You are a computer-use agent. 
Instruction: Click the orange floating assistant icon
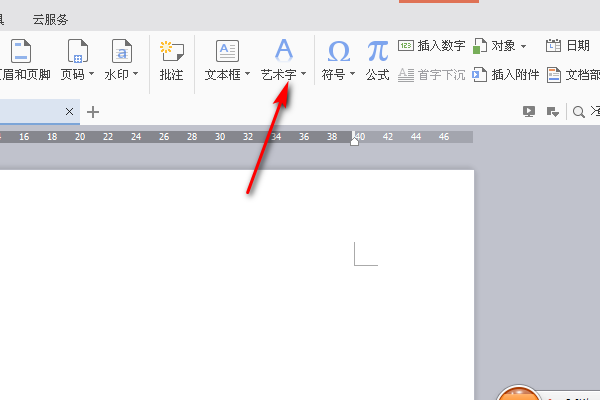[x=518, y=393]
